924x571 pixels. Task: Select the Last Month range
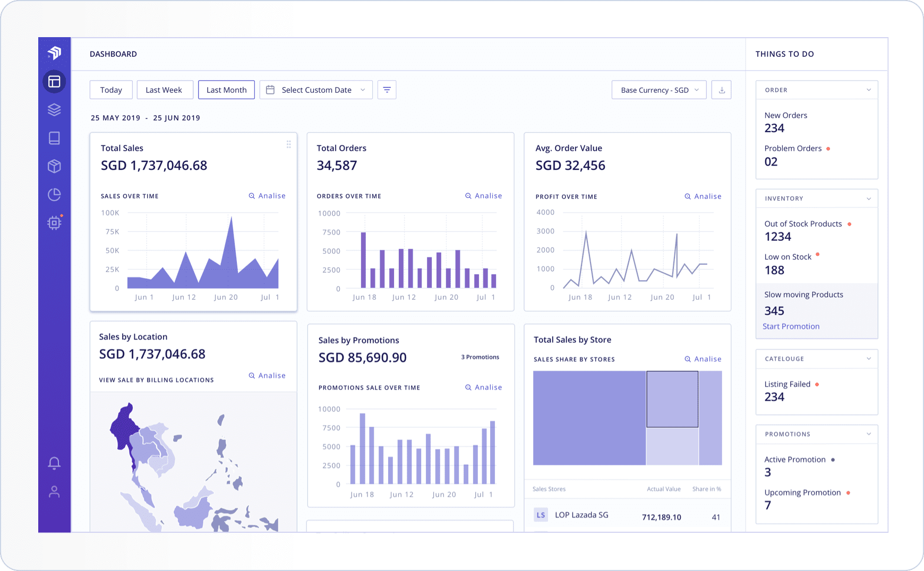point(226,90)
